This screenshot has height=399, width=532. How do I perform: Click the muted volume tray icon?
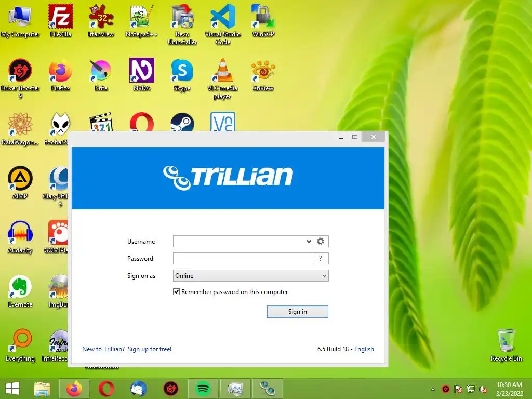click(x=483, y=389)
